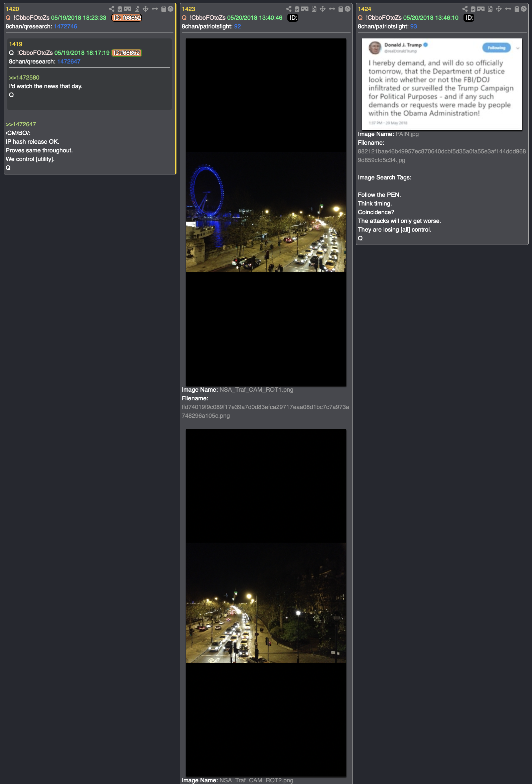The width and height of the screenshot is (532, 784).
Task: Click the image file icon on post 1423
Action: tap(314, 9)
